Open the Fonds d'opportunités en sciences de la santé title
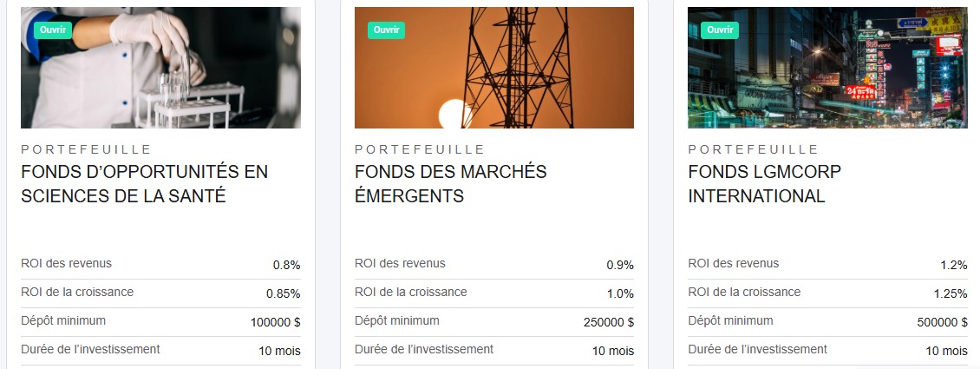Screen dimensions: 980x369 [x=144, y=184]
